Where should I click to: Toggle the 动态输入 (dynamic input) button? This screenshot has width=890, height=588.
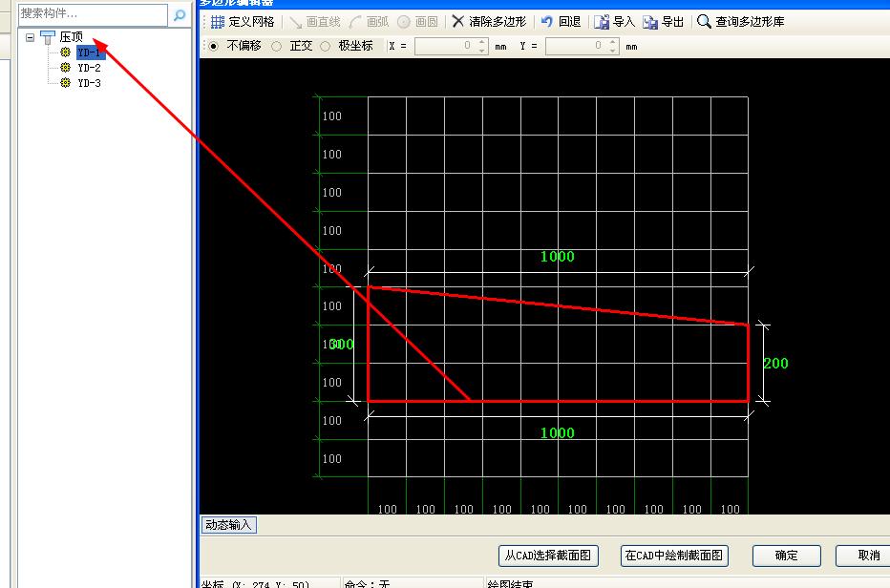tap(229, 524)
